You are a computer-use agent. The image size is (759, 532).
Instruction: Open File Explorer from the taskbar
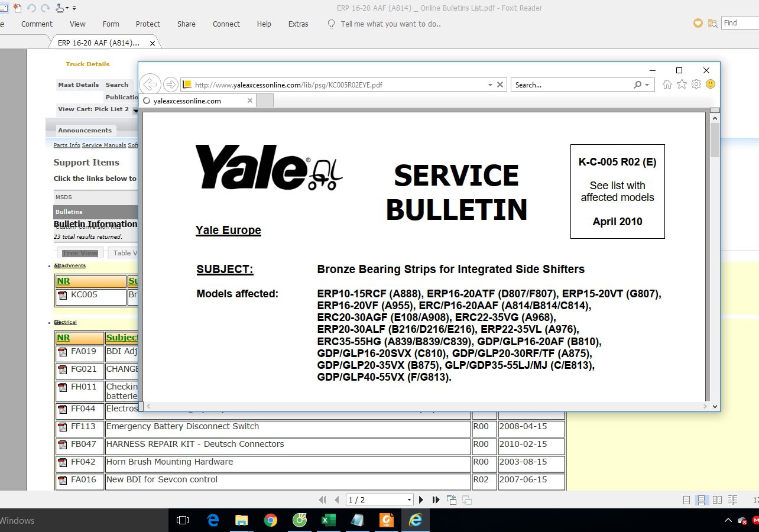[242, 520]
